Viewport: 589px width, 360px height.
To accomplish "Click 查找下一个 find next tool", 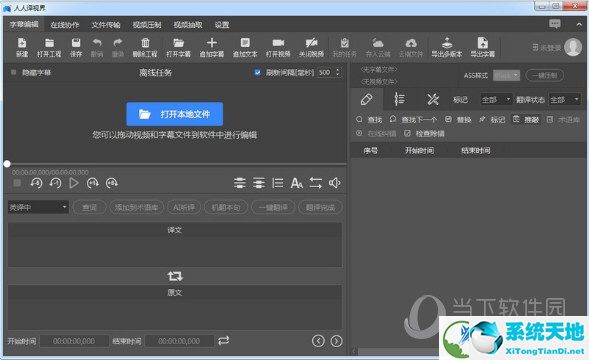I will [413, 119].
